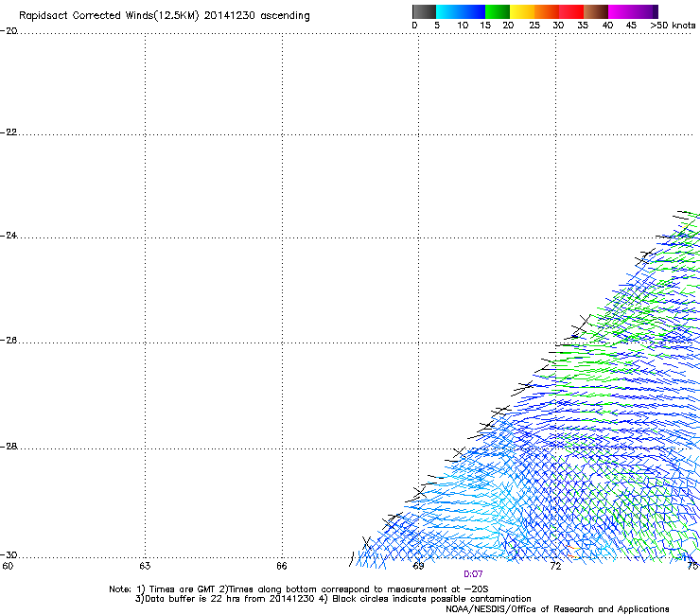Click the yellow 20-25 knots legend segment
The width and height of the screenshot is (700, 615).
[522, 11]
